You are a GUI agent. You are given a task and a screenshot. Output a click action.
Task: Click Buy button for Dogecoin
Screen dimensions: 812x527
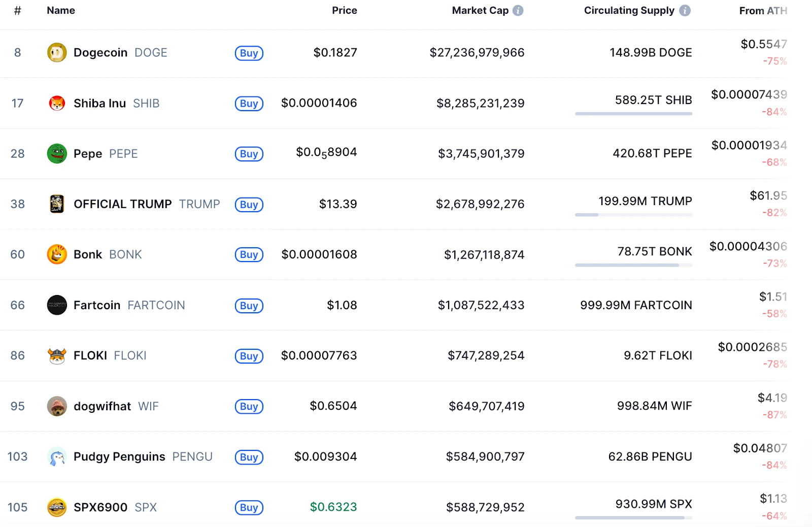pos(249,53)
